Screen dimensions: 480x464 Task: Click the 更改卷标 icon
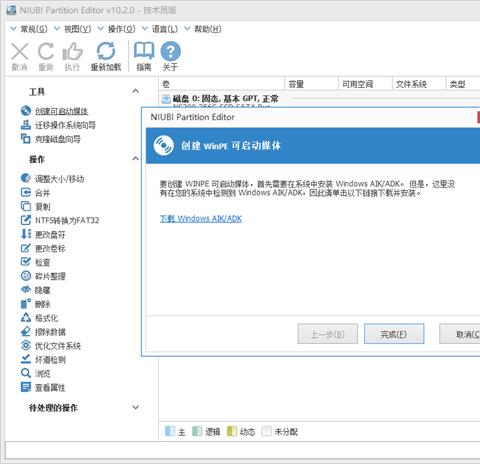26,248
